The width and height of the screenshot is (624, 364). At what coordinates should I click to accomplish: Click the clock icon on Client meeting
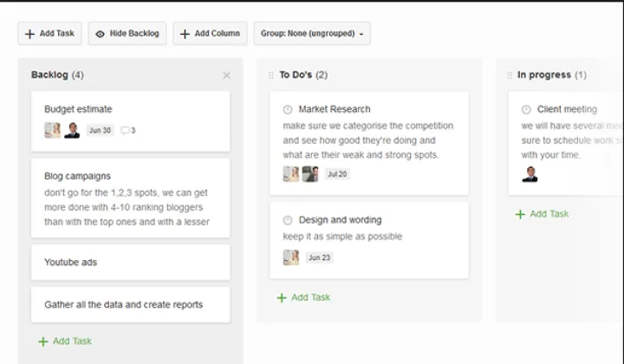point(526,110)
